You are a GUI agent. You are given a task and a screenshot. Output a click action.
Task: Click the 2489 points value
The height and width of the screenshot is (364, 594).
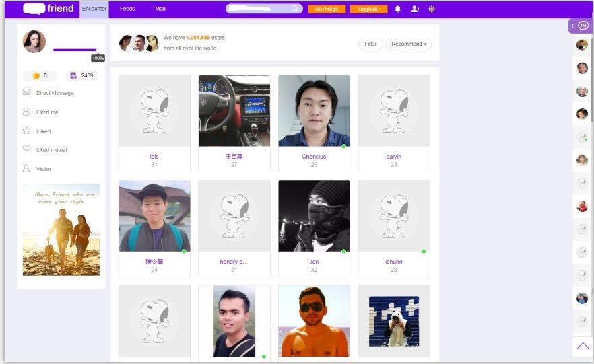point(87,75)
